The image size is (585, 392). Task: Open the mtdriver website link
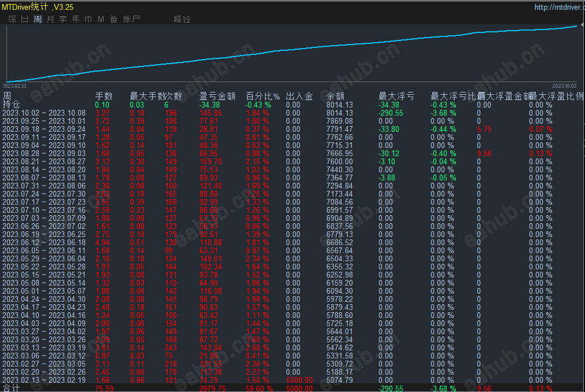[x=559, y=7]
